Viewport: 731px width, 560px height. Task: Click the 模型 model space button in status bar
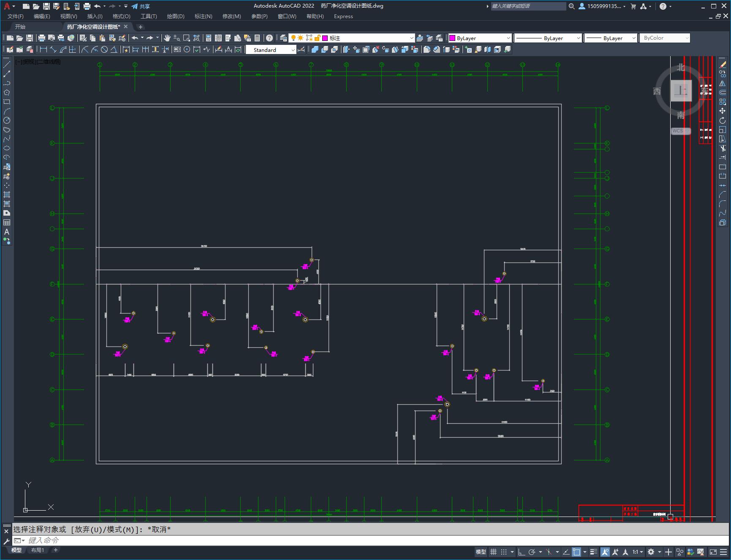tap(481, 552)
